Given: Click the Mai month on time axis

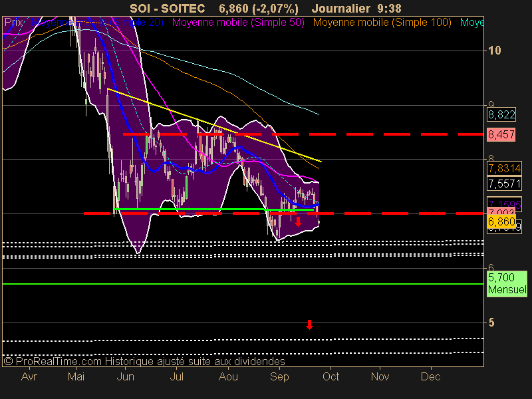Looking at the screenshot, I should coord(76,376).
